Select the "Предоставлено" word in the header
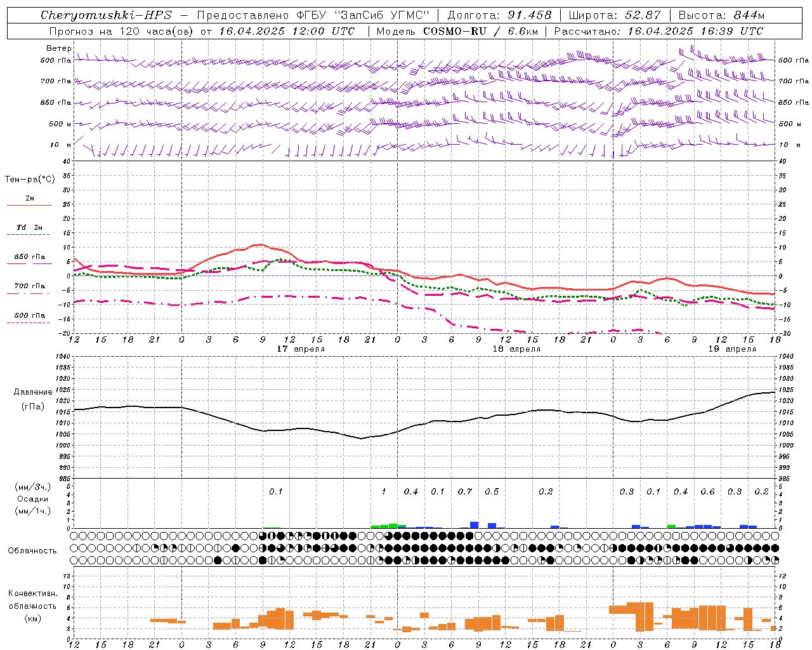 coord(243,15)
